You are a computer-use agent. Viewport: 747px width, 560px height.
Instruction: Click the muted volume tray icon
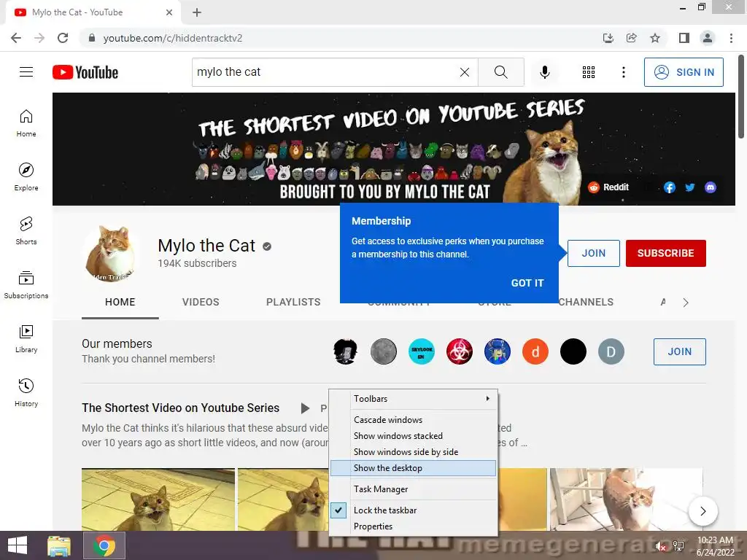click(661, 546)
